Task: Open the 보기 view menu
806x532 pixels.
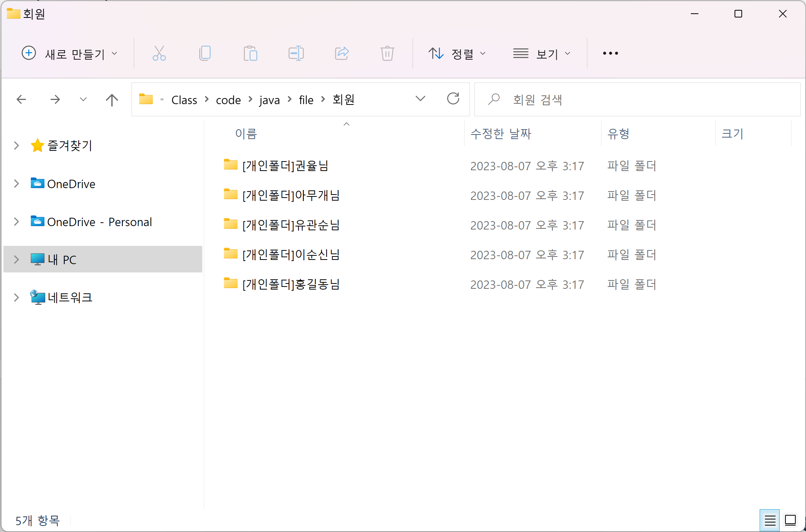Action: 542,54
